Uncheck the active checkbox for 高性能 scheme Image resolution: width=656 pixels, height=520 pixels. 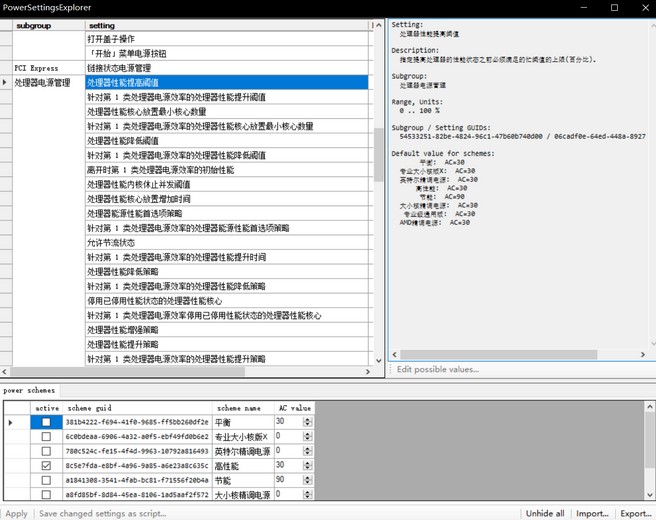[x=46, y=466]
